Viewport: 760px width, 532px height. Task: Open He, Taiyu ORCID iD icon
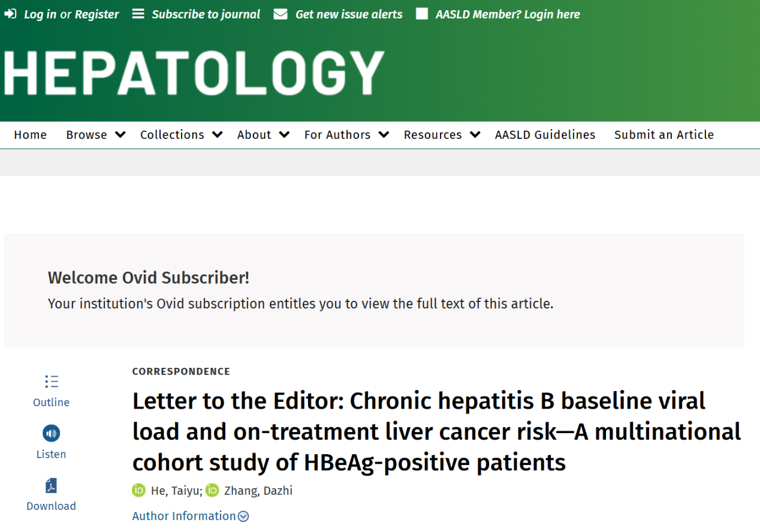(x=139, y=491)
